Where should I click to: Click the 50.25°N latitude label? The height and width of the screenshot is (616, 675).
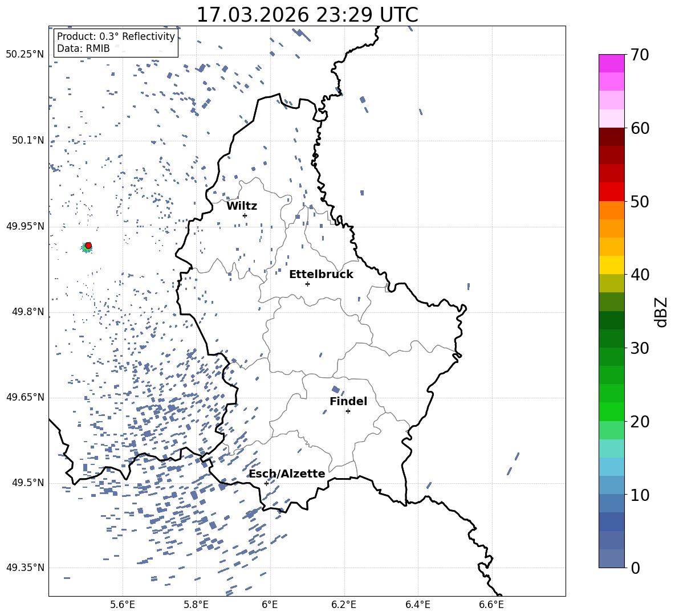(25, 55)
